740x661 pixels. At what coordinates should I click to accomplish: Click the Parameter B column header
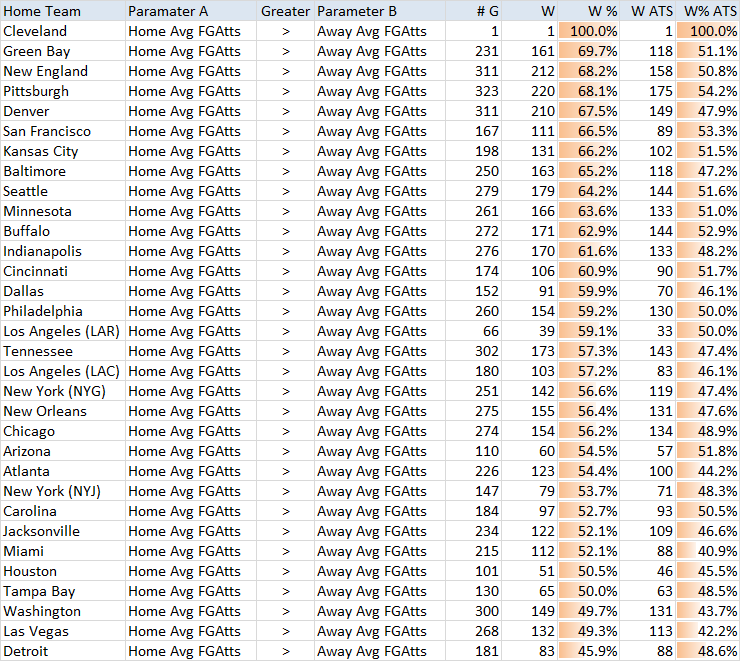[x=380, y=11]
